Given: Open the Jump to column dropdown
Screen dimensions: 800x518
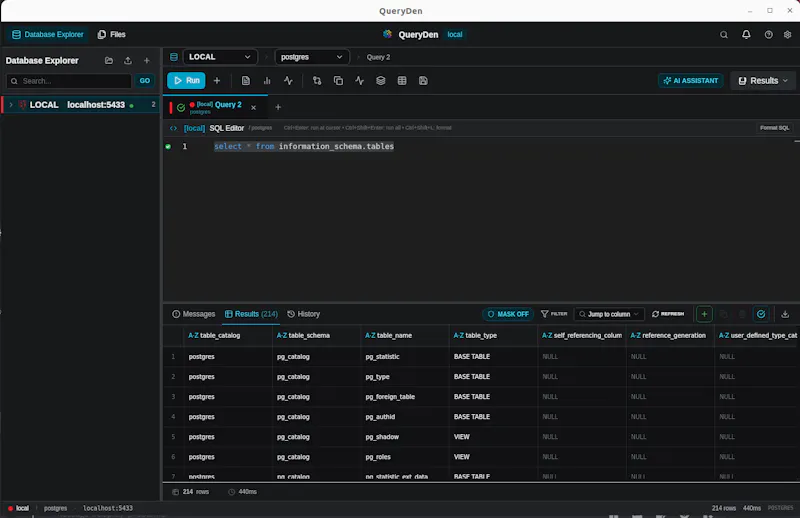Looking at the screenshot, I should coord(609,314).
